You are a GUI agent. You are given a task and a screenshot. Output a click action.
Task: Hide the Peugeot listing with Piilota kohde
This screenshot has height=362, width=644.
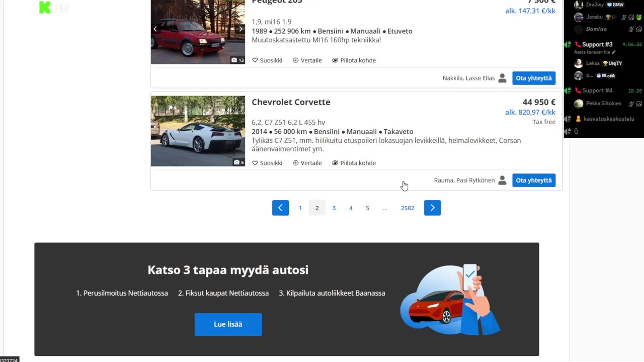(354, 60)
